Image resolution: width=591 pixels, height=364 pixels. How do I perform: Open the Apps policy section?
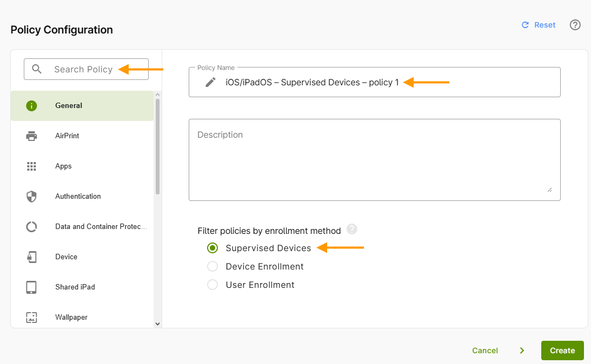click(x=82, y=166)
